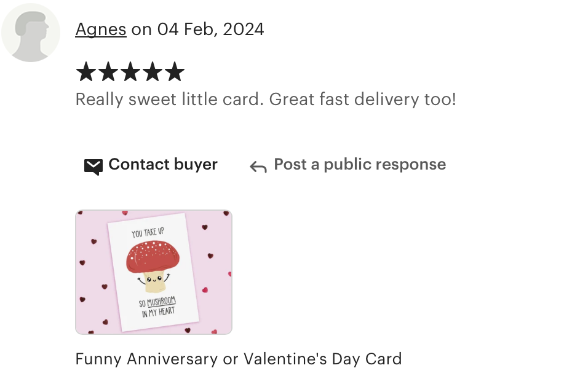The image size is (572, 392).
Task: Click 'So mushroom in my heart' card text
Action: click(157, 307)
